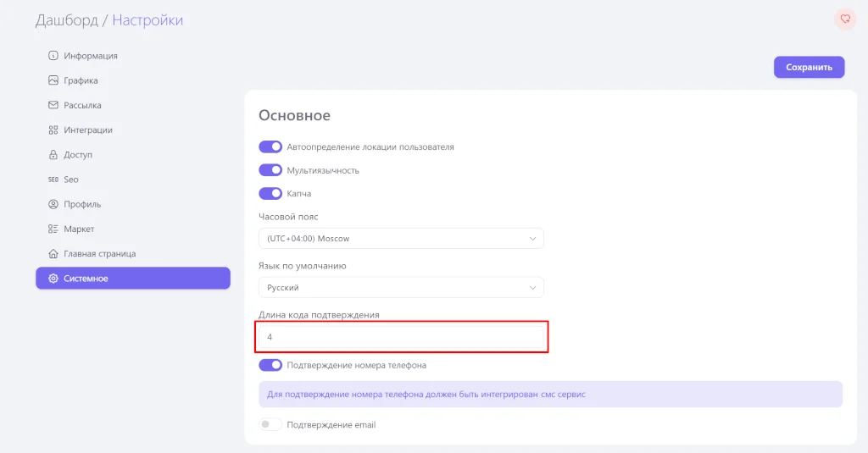Click the Seo icon in sidebar
This screenshot has height=453, width=868.
tap(53, 180)
